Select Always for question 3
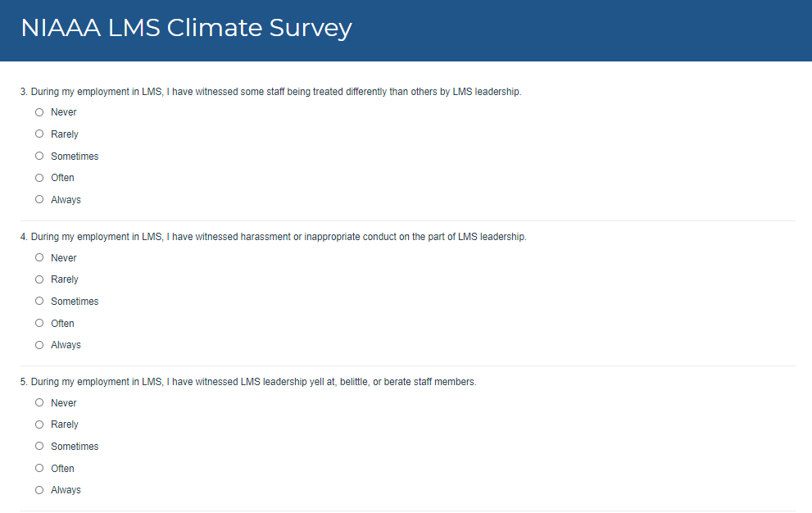This screenshot has width=812, height=513. pos(39,199)
